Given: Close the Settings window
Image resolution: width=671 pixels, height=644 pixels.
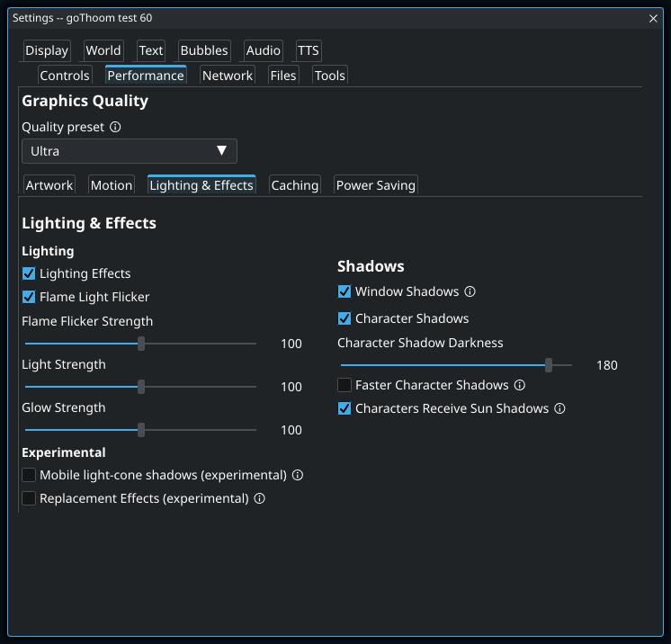Looking at the screenshot, I should tap(653, 18).
